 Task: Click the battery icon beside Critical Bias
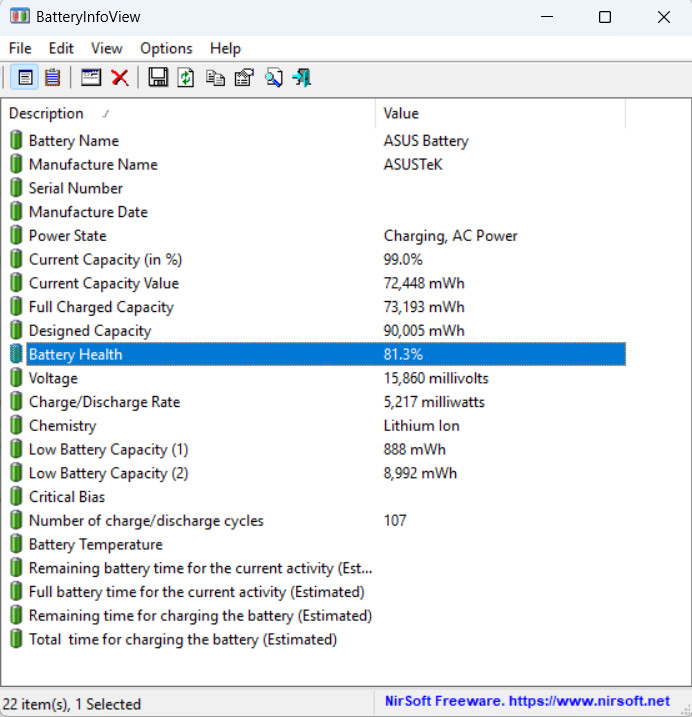click(x=16, y=497)
